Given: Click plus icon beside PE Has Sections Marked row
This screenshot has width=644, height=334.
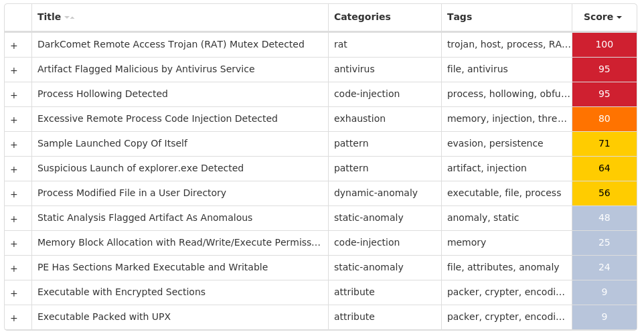Looking at the screenshot, I should (14, 268).
